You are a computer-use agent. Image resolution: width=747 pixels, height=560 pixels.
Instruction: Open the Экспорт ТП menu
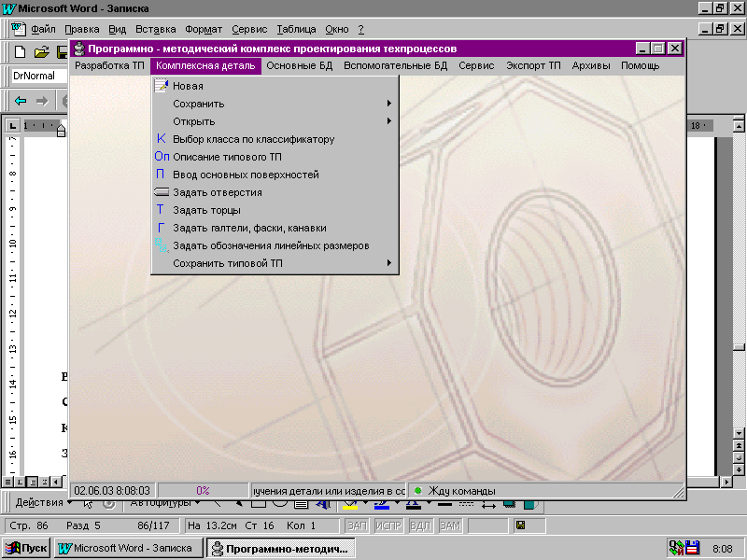tap(533, 66)
